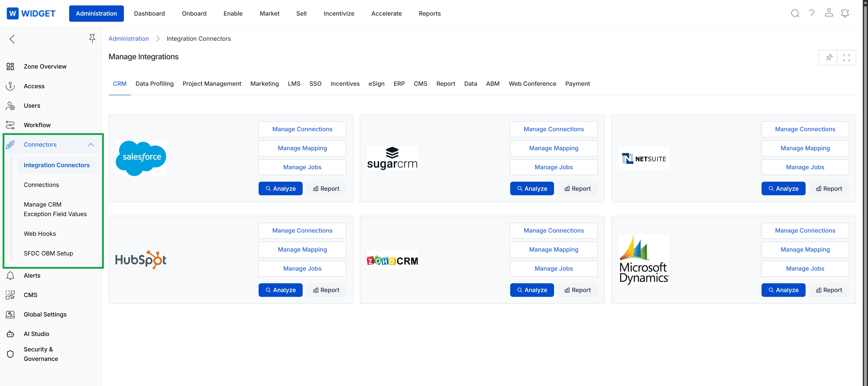
Task: Click the Connectors plug icon
Action: (x=10, y=145)
